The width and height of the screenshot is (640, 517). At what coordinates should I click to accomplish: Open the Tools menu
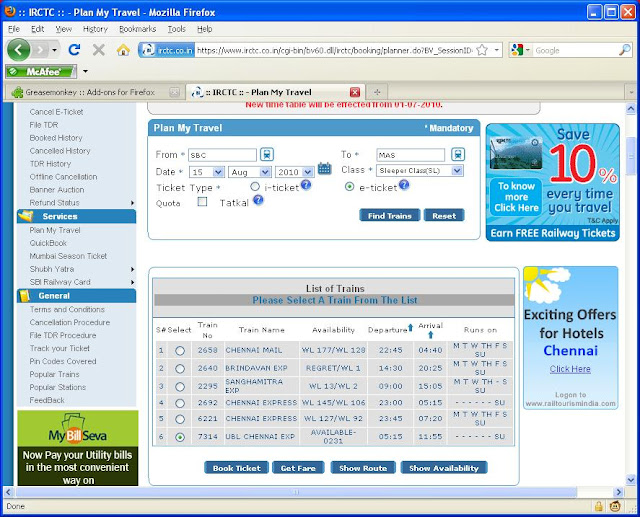176,29
